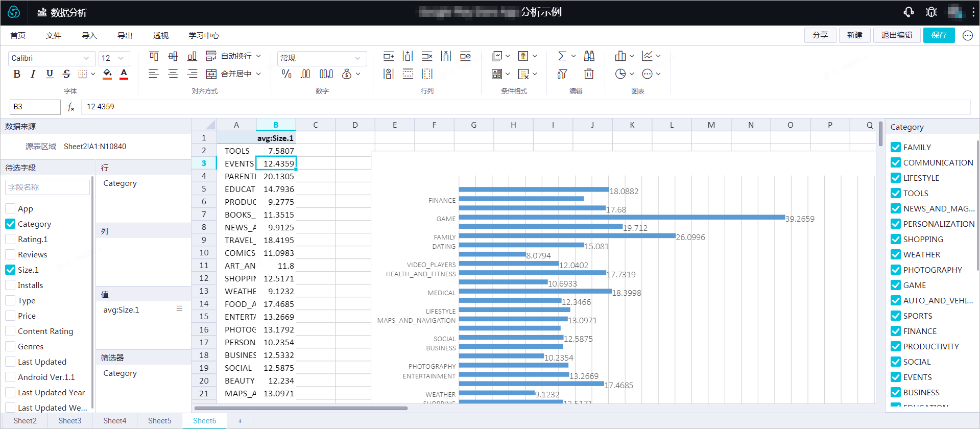Open the 首页 home menu
Screen dimensions: 980x429
pos(18,35)
